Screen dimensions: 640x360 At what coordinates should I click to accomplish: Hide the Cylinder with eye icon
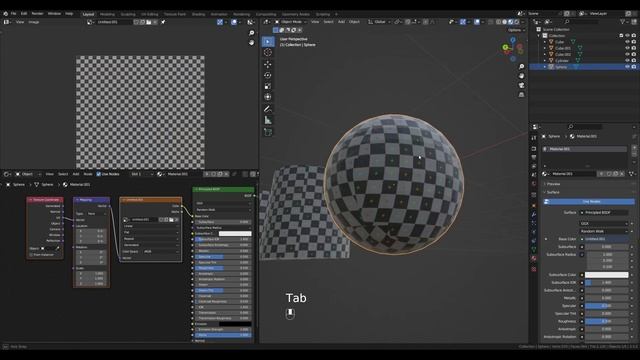click(x=627, y=60)
